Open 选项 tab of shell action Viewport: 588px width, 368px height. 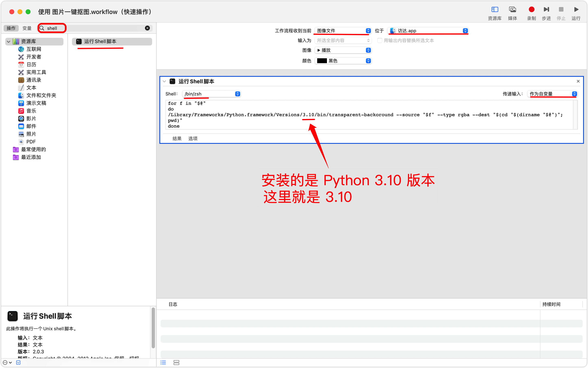click(193, 139)
